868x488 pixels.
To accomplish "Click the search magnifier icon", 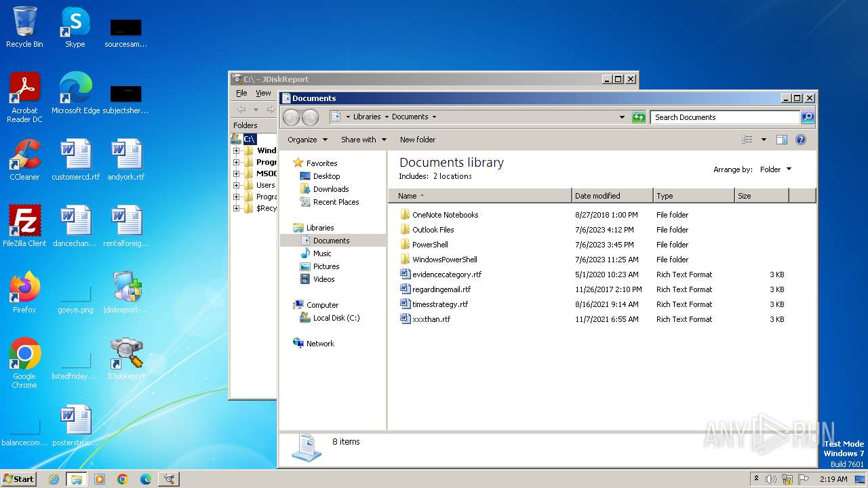I will point(807,117).
